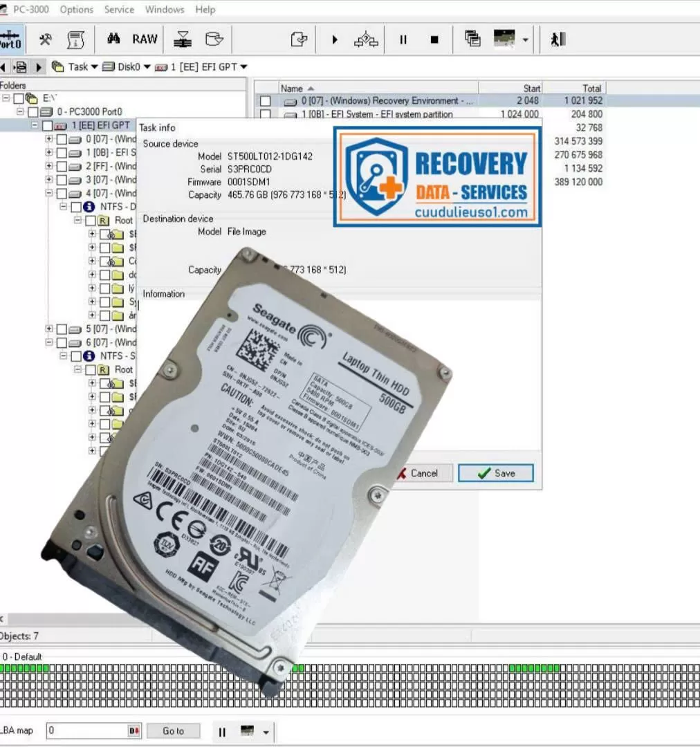
Task: Click the exit running-man icon
Action: point(558,39)
